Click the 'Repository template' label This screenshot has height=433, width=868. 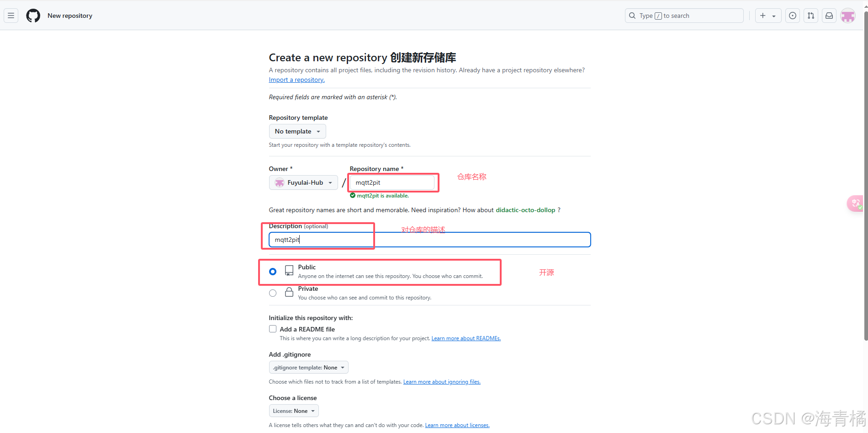coord(298,118)
